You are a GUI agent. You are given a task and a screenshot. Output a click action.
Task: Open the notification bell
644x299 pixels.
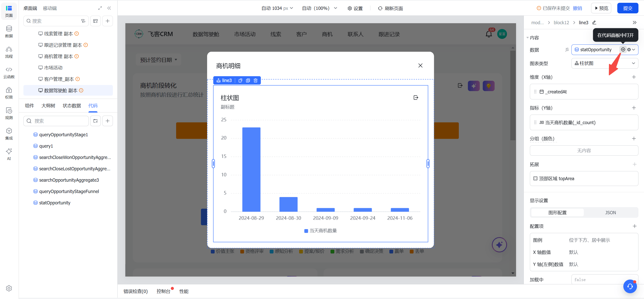[x=489, y=34]
